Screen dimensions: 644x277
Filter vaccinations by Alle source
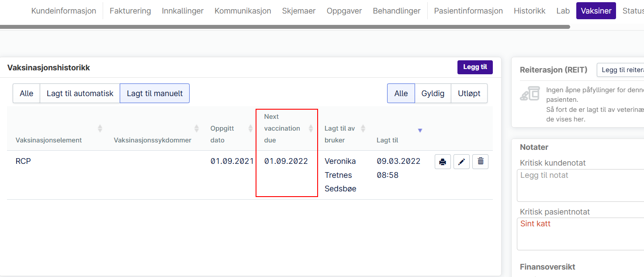26,93
